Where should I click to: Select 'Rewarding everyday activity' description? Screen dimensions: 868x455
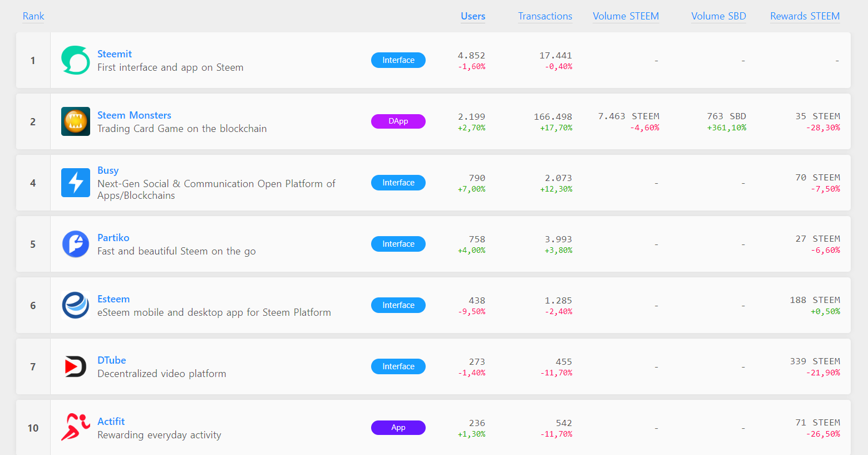159,435
